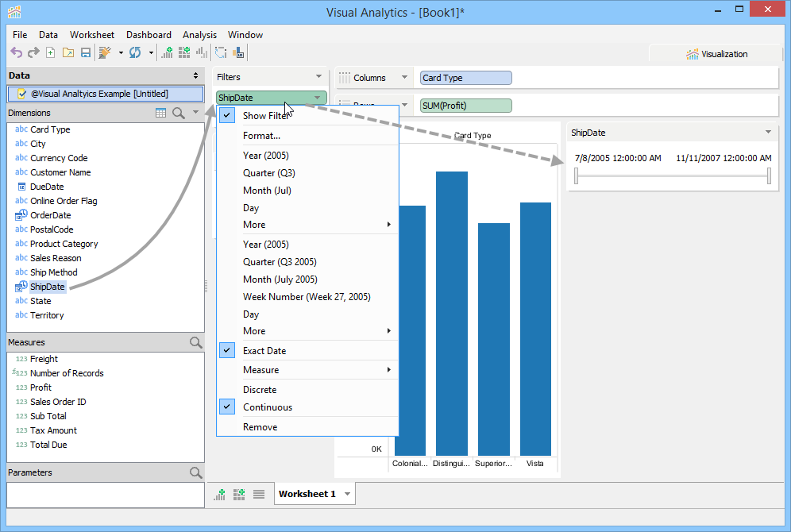
Task: Select the Distingui... chart bar
Action: click(452, 314)
